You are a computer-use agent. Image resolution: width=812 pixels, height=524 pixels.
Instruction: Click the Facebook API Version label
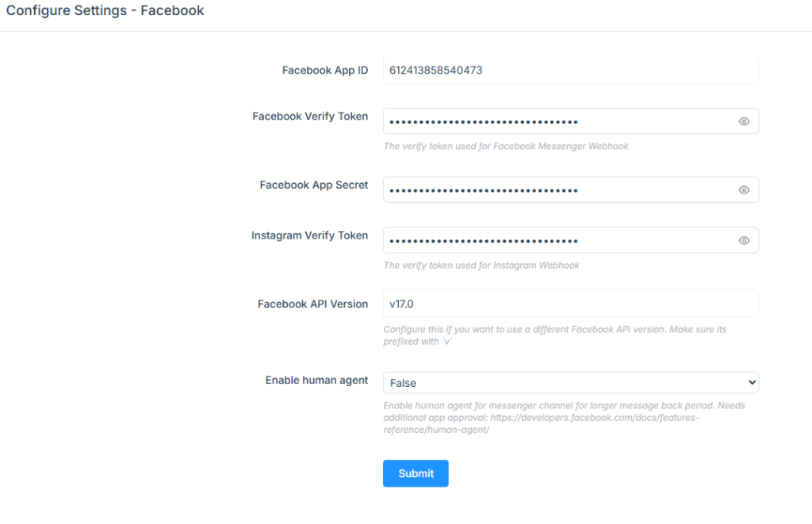click(x=312, y=304)
